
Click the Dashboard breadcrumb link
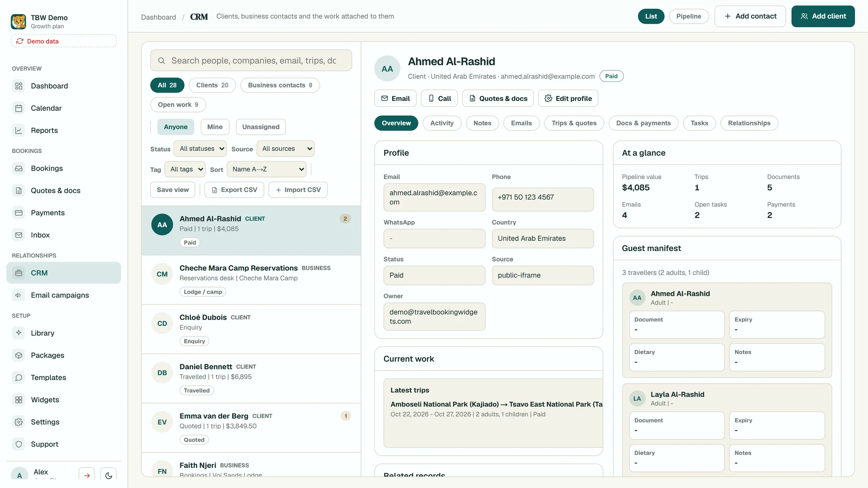click(159, 17)
